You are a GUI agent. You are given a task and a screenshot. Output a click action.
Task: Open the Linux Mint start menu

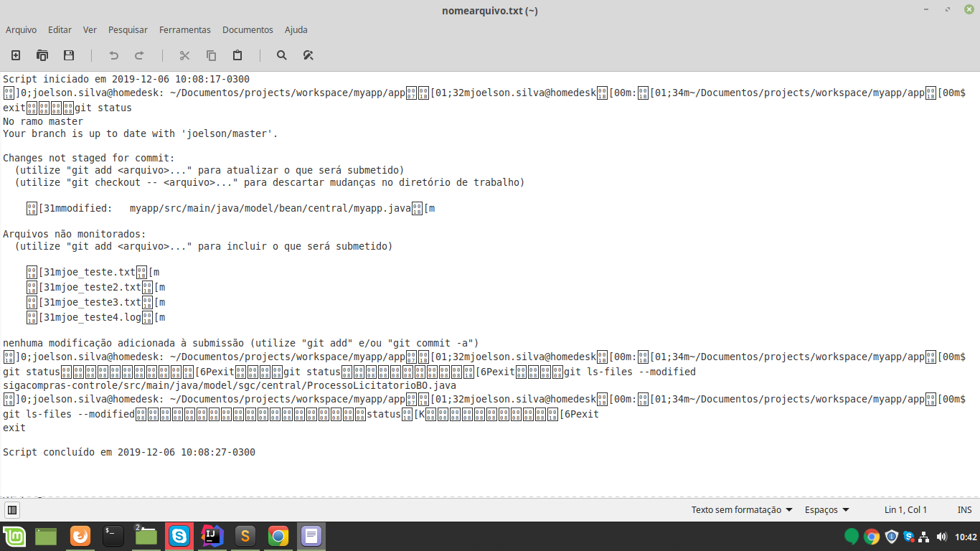tap(13, 536)
